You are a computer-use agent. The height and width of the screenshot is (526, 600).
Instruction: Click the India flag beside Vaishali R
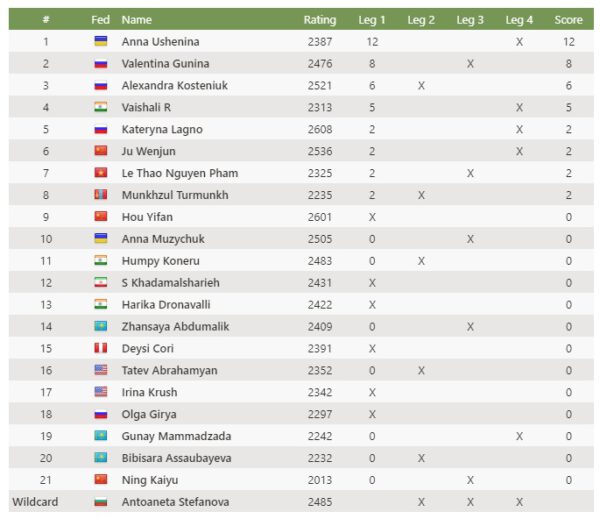[x=100, y=107]
